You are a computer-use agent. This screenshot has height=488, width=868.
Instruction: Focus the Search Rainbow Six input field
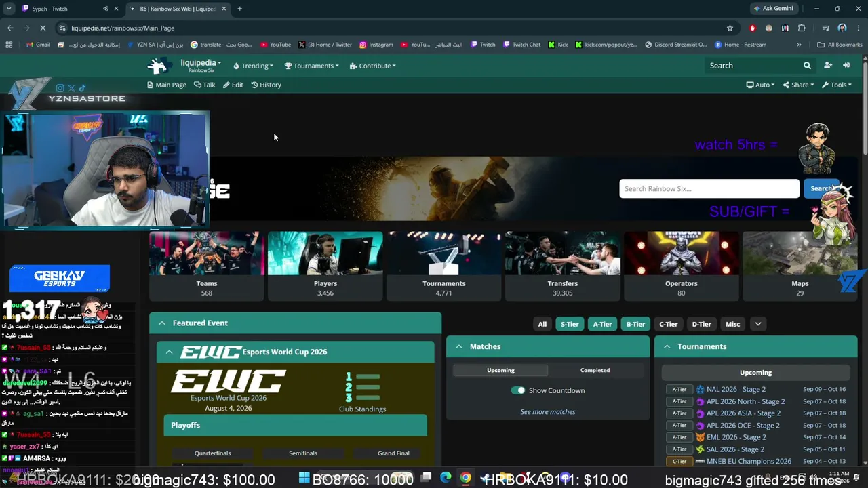point(709,188)
